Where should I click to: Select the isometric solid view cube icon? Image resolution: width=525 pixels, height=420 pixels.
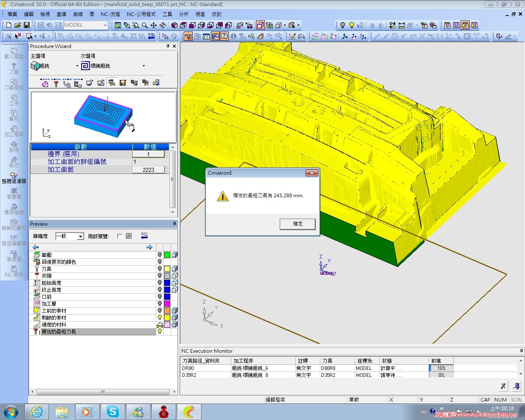tap(174, 25)
